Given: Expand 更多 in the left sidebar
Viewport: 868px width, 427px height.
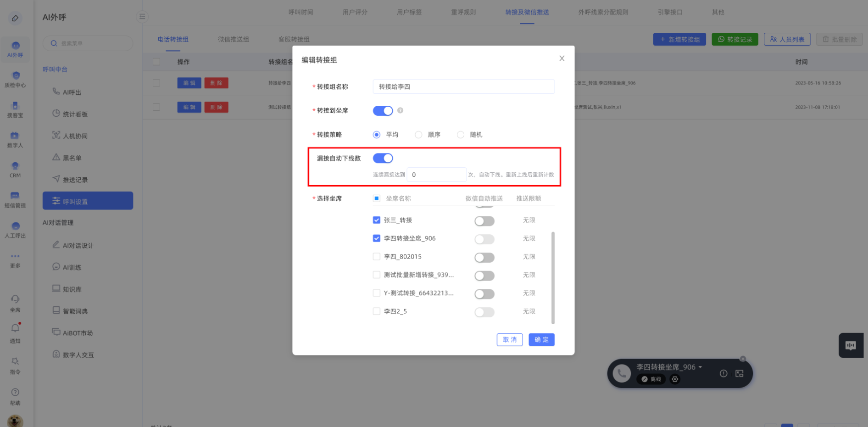Looking at the screenshot, I should [x=15, y=260].
